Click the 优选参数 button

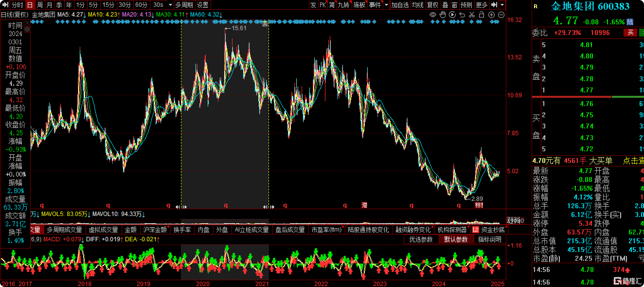click(421, 239)
